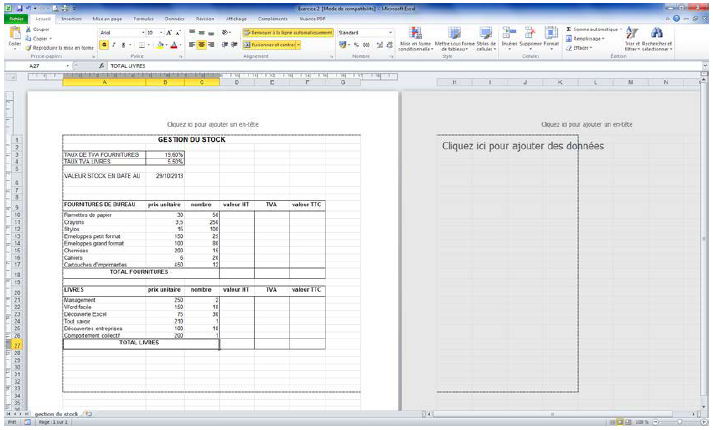
Task: Select the 'gestion du stock' sheet tab
Action: pyautogui.click(x=56, y=413)
